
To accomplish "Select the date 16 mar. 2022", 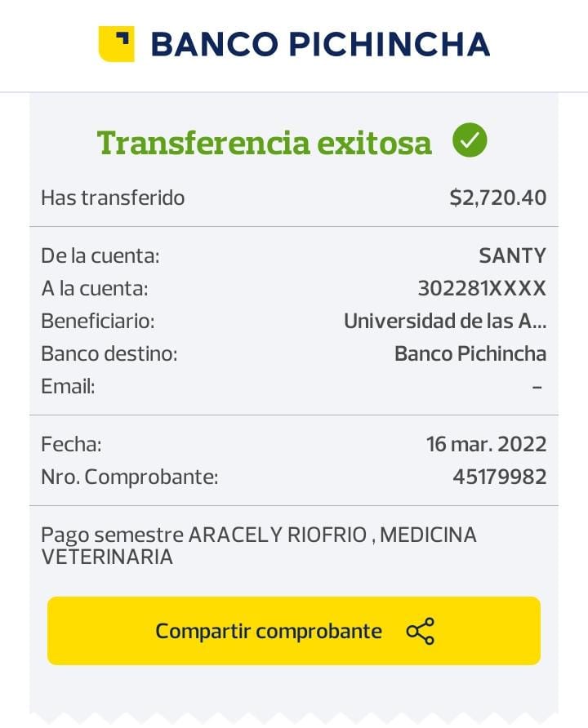I will click(x=486, y=445).
